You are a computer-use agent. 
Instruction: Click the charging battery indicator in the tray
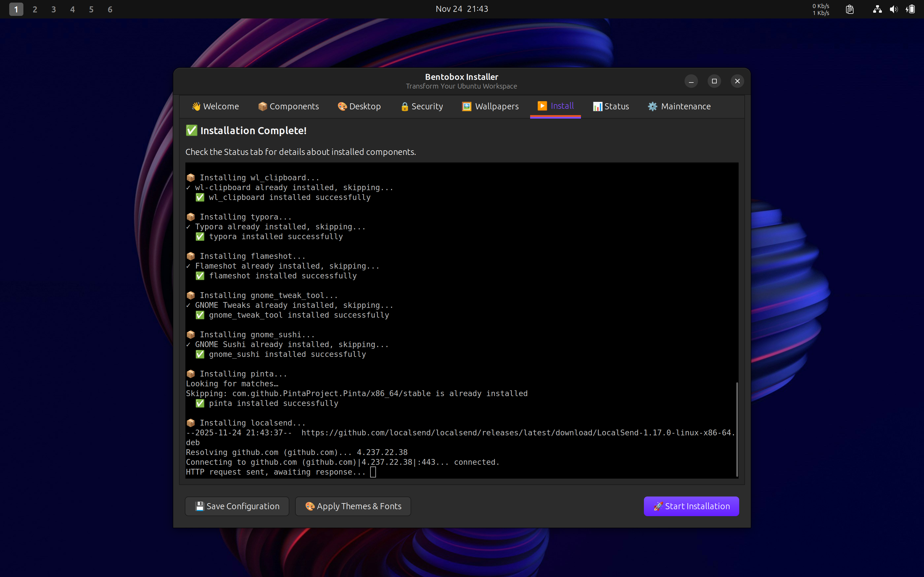point(911,9)
